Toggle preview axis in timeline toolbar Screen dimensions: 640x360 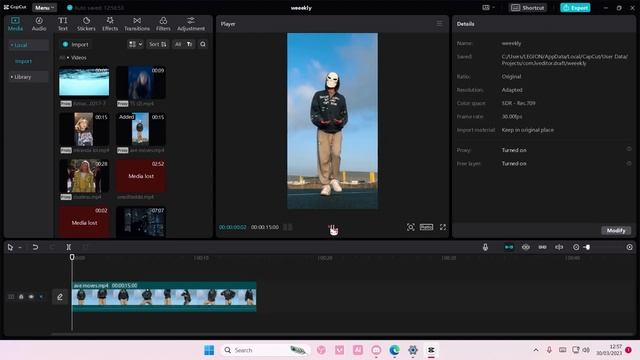tap(559, 247)
